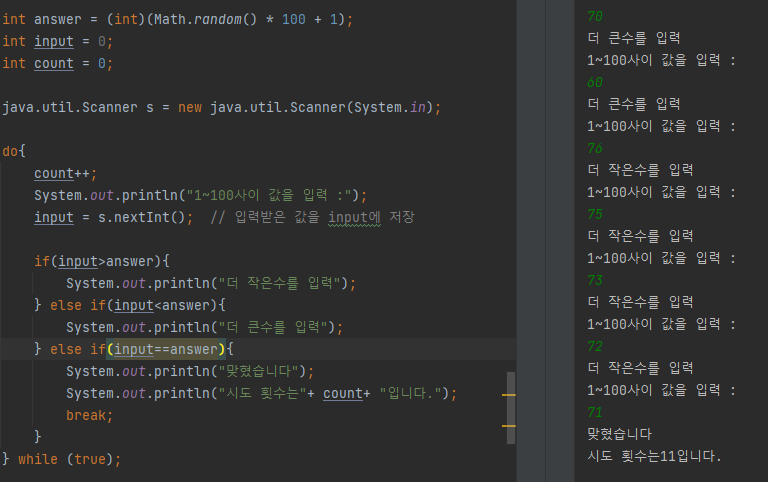Click console input value 60

point(595,82)
